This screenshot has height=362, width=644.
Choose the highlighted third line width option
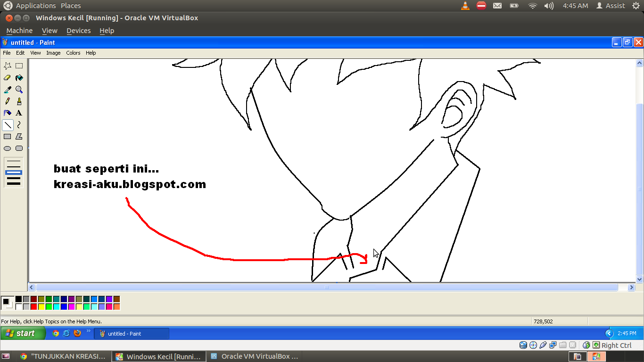tap(14, 173)
